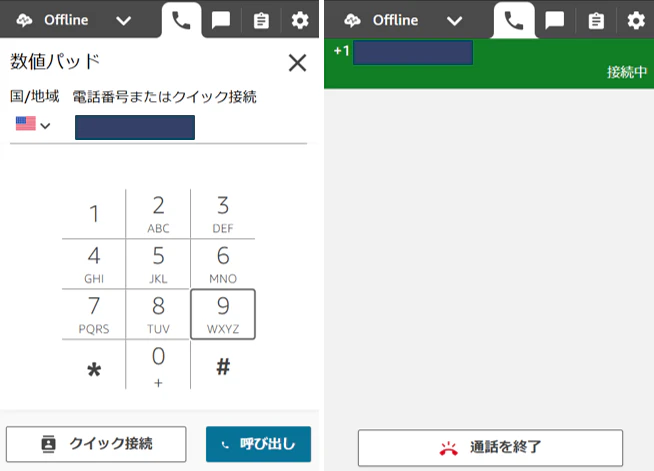Click the 通話を終了 end call button
Image resolution: width=654 pixels, height=471 pixels.
pyautogui.click(x=490, y=447)
